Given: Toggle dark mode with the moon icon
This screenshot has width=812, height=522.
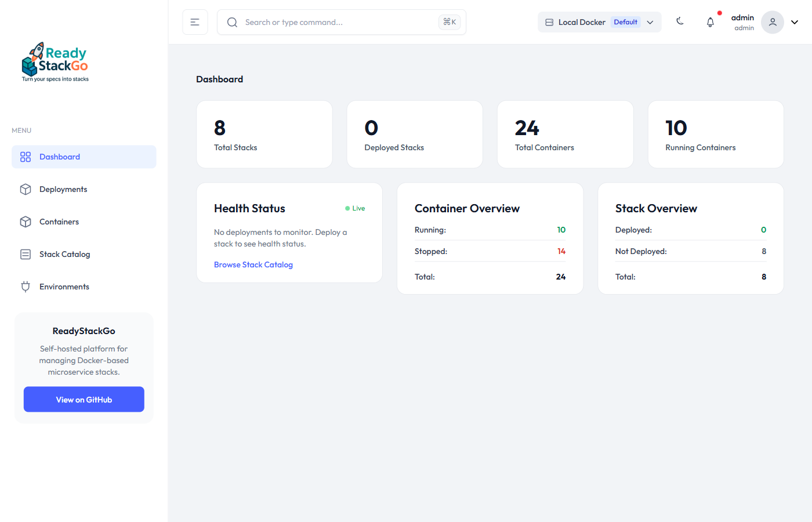Looking at the screenshot, I should click(680, 21).
